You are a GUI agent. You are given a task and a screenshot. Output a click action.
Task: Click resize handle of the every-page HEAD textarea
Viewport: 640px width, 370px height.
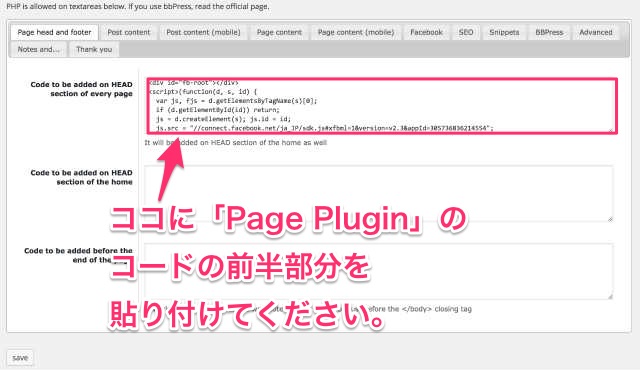click(x=611, y=130)
